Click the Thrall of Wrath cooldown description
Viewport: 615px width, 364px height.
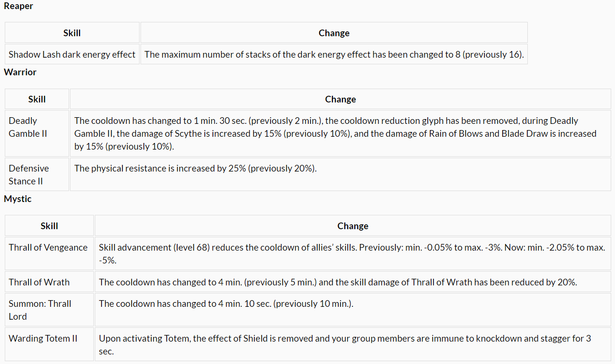click(x=338, y=282)
